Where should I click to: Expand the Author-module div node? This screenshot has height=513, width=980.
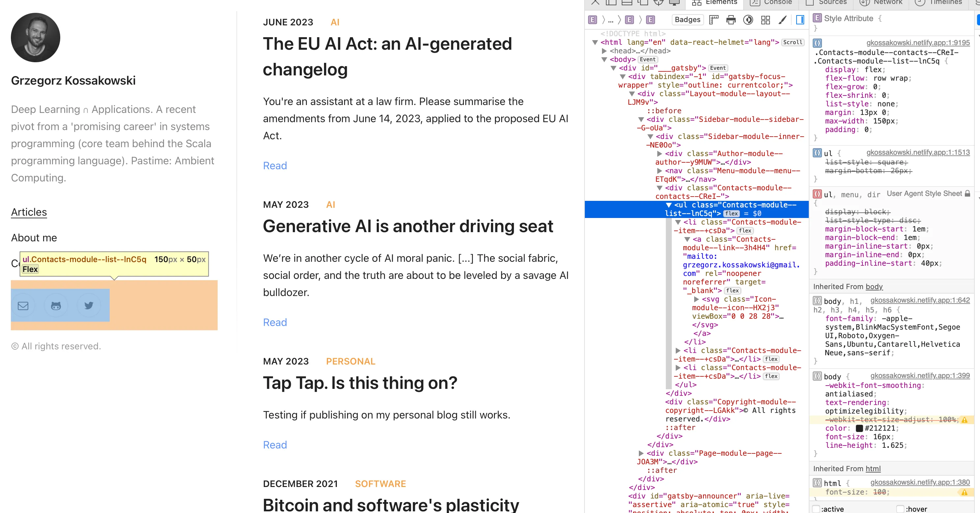(660, 154)
